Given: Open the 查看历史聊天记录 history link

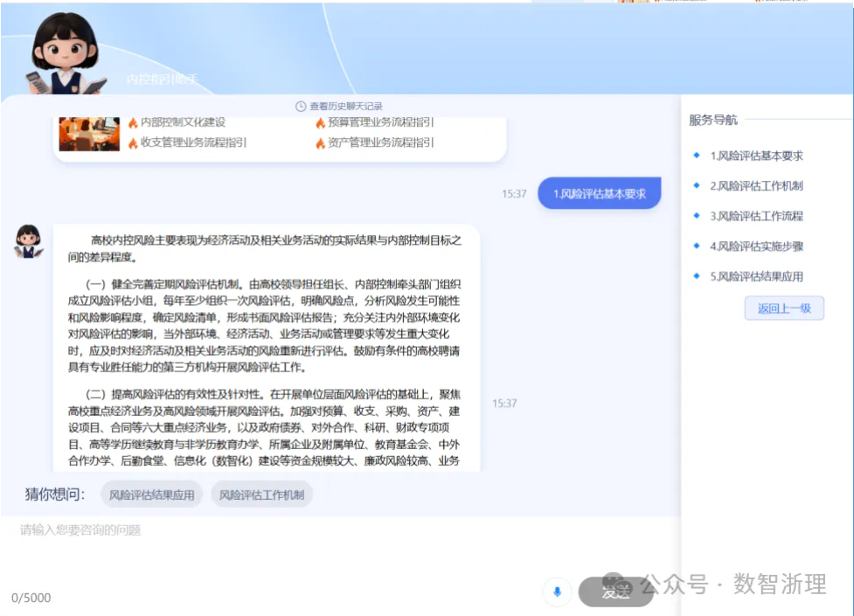Looking at the screenshot, I should point(346,107).
